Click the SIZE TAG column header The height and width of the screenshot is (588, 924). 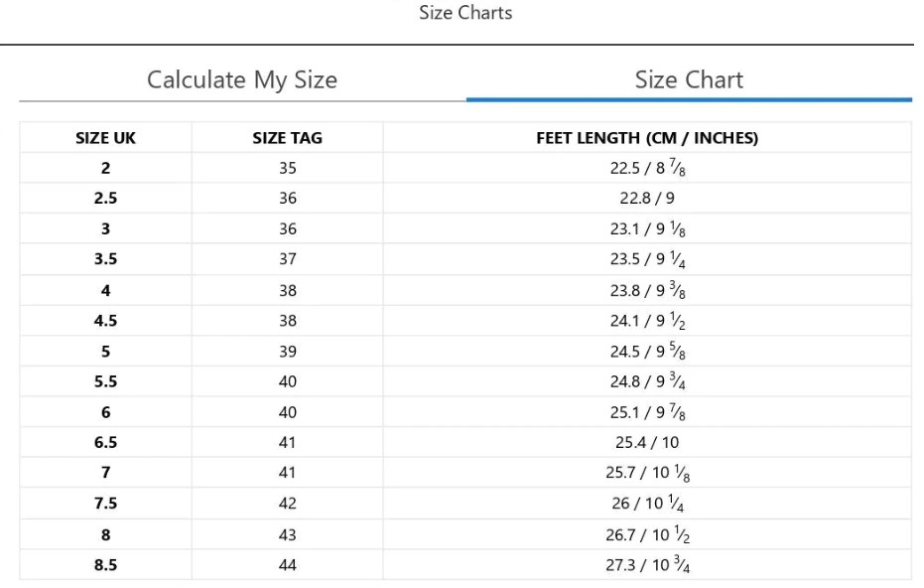pyautogui.click(x=288, y=137)
